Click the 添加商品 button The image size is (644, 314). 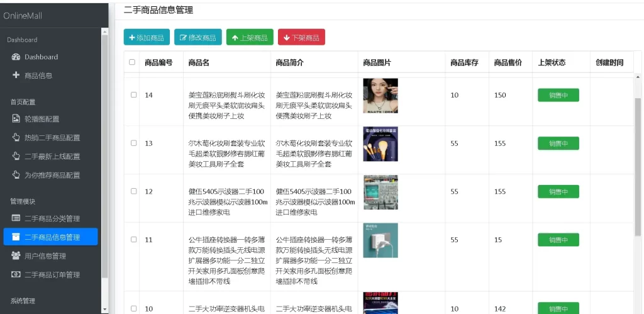[x=147, y=37]
